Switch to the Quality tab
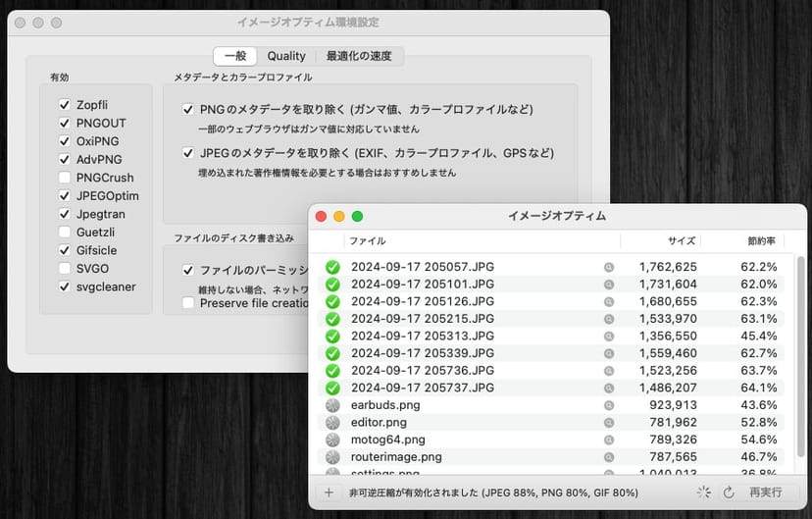 click(286, 56)
